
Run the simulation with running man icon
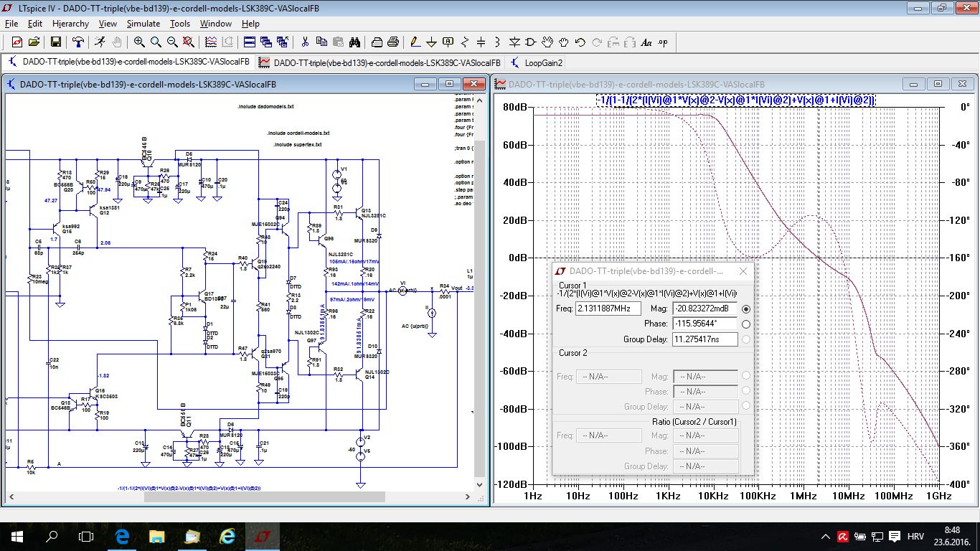pos(100,42)
